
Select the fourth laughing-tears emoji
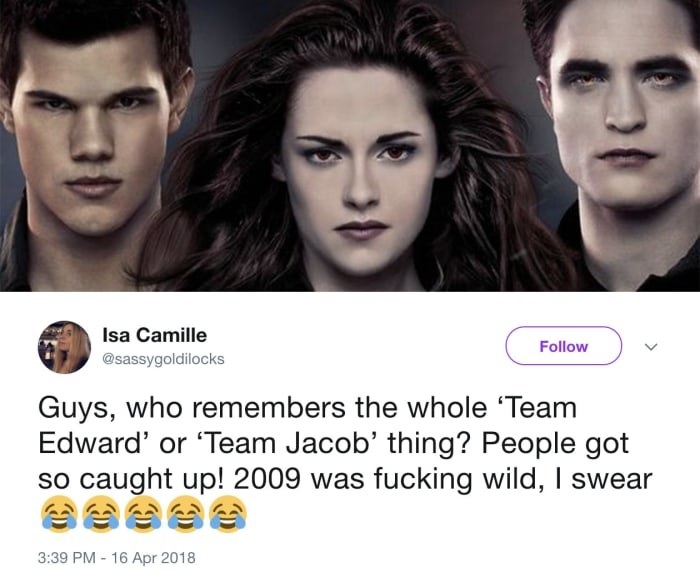point(186,514)
